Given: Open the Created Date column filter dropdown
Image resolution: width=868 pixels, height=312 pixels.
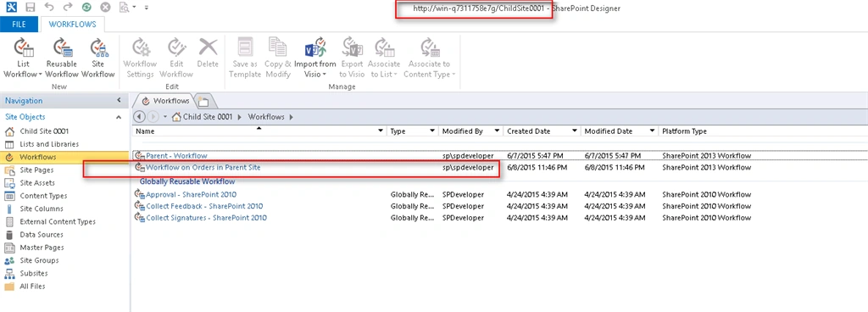Looking at the screenshot, I should point(576,131).
